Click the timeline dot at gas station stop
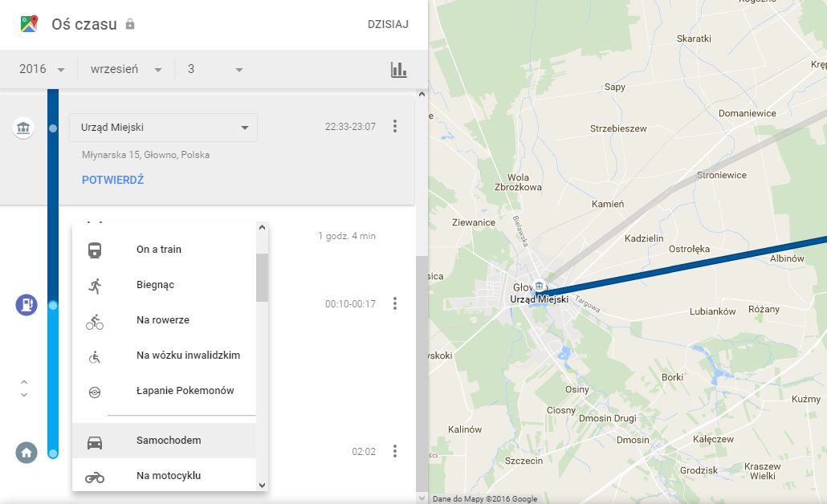 53,305
